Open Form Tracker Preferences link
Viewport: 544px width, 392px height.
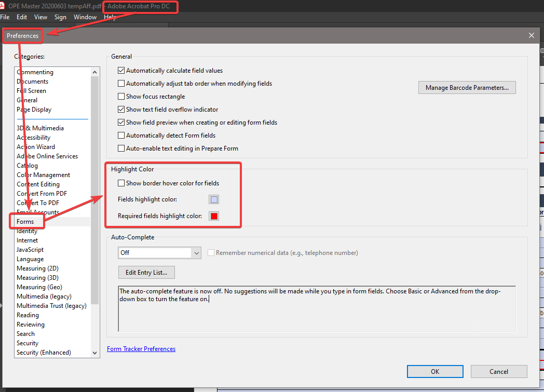[141, 348]
